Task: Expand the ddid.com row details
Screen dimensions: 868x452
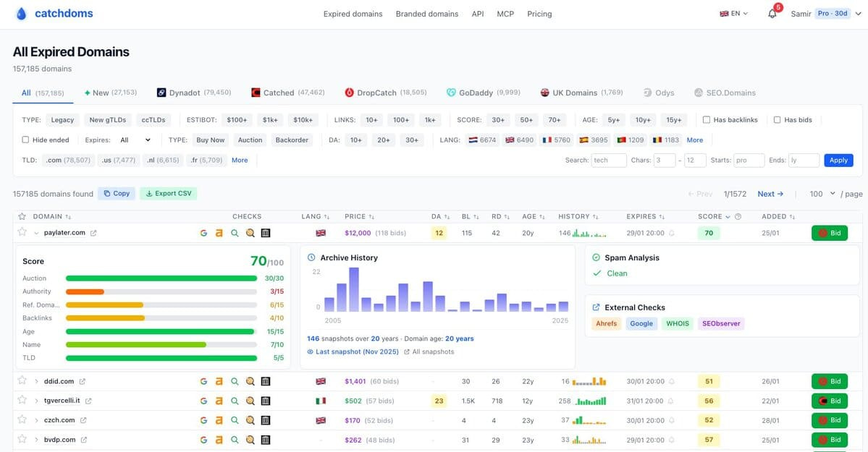Action: (36, 381)
